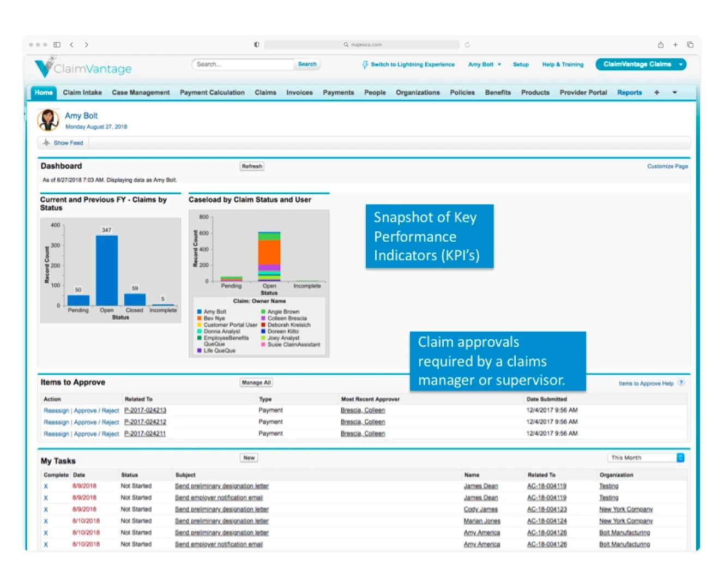Image resolution: width=724 pixels, height=588 pixels.
Task: Expand the tab bar overflow arrow
Action: coord(675,93)
